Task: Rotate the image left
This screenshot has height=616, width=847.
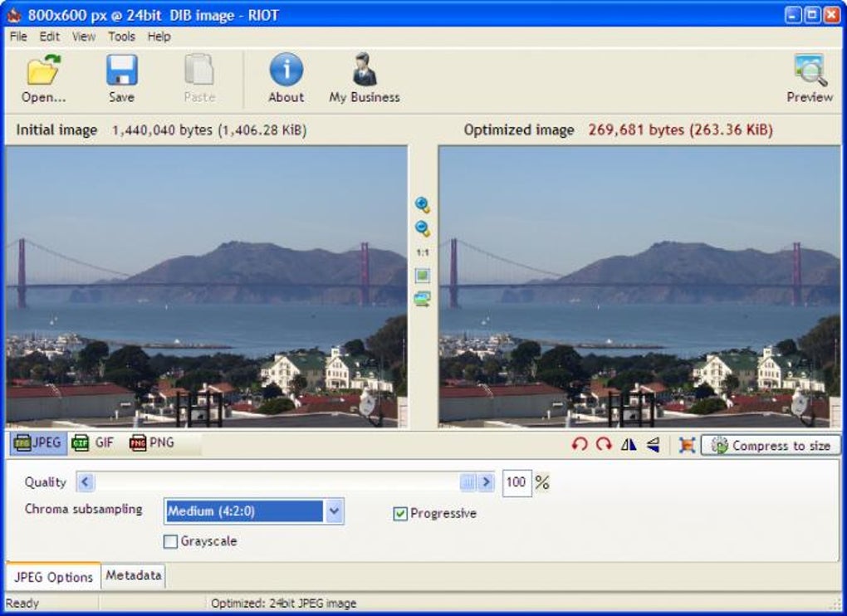Action: (x=580, y=445)
